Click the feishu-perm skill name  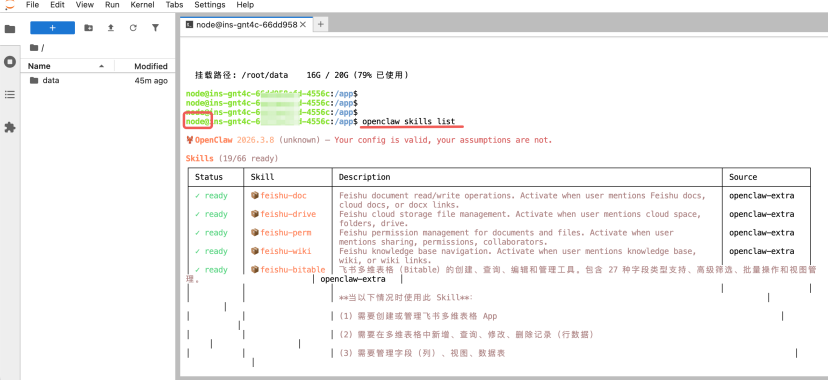coord(286,232)
